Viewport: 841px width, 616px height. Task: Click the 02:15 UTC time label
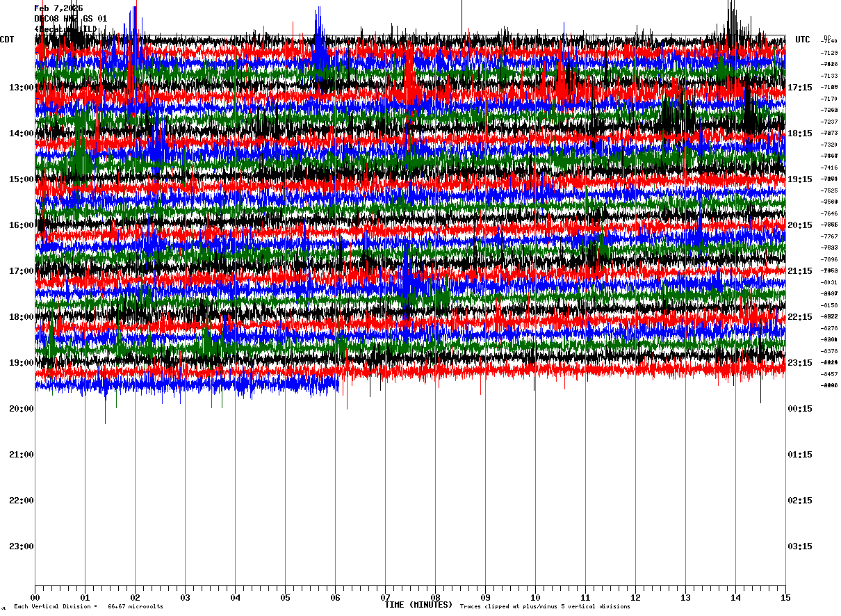[800, 501]
